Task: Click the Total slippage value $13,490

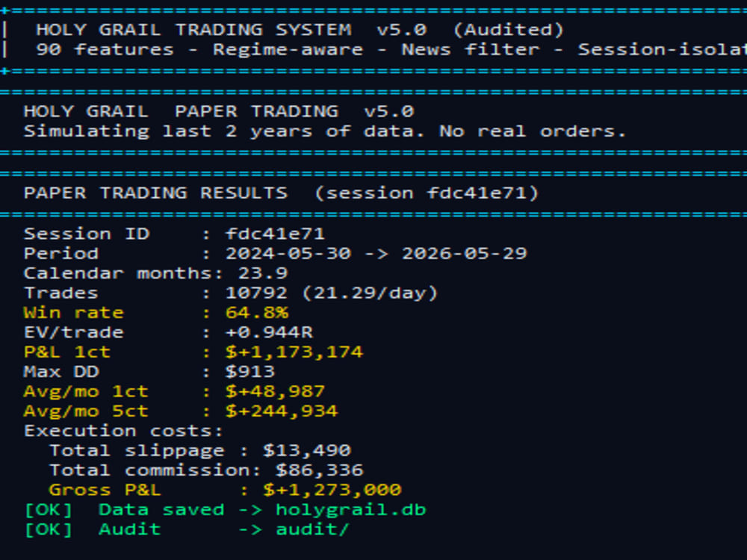Action: pyautogui.click(x=306, y=450)
